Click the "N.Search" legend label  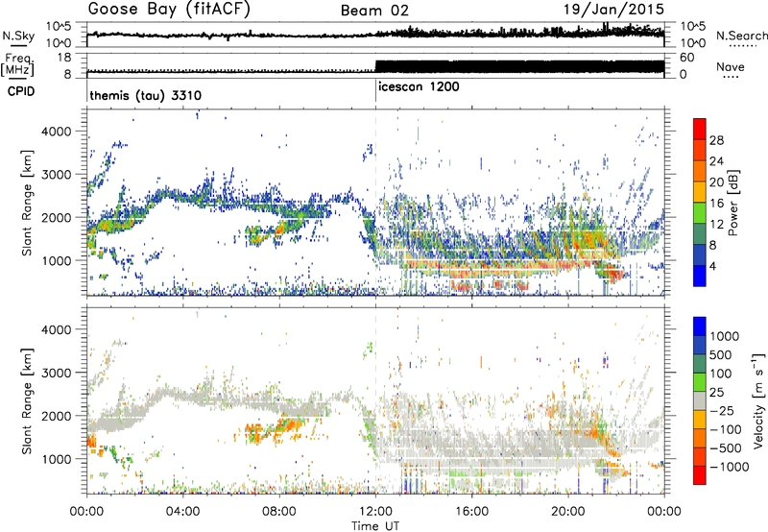741,36
